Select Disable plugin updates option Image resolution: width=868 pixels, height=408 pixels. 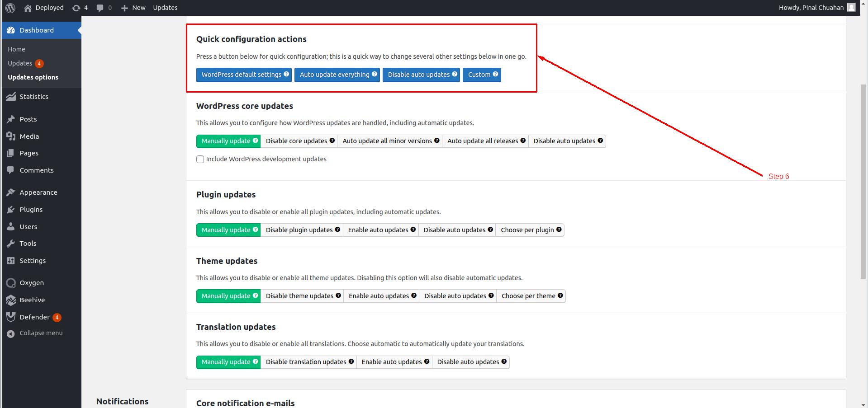point(302,230)
